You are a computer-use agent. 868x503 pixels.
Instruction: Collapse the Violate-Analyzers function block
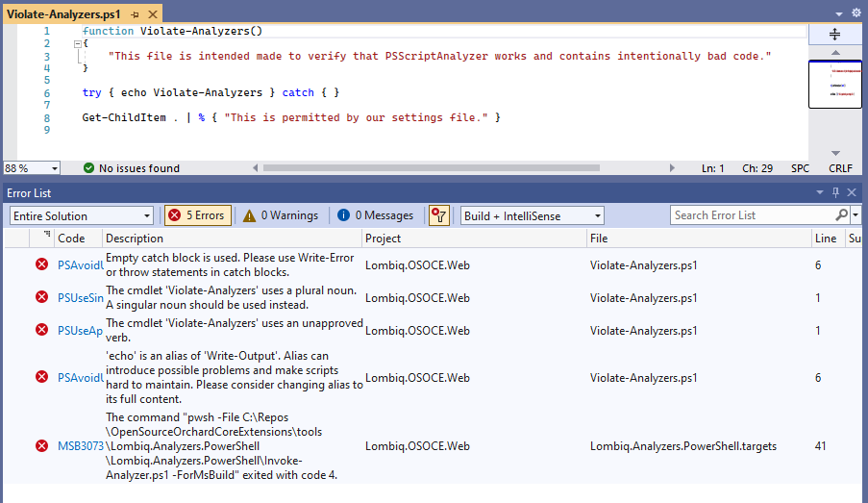[78, 44]
